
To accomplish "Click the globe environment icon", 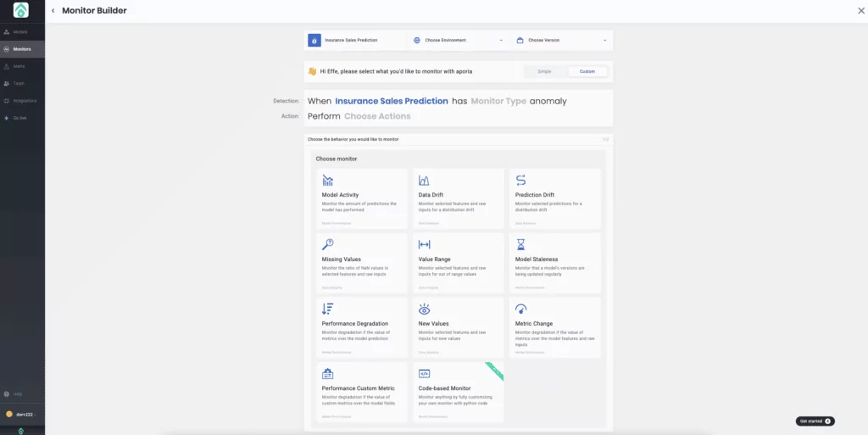I will click(x=417, y=41).
